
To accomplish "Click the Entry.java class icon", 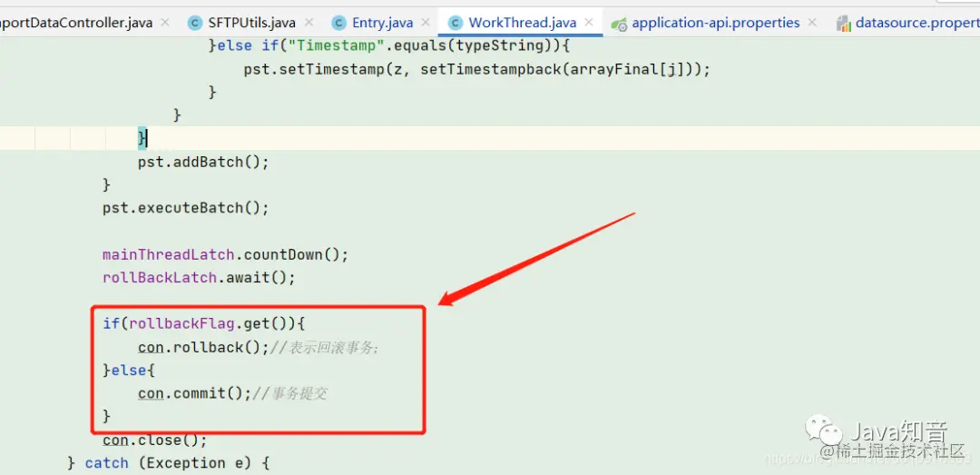I will (338, 23).
